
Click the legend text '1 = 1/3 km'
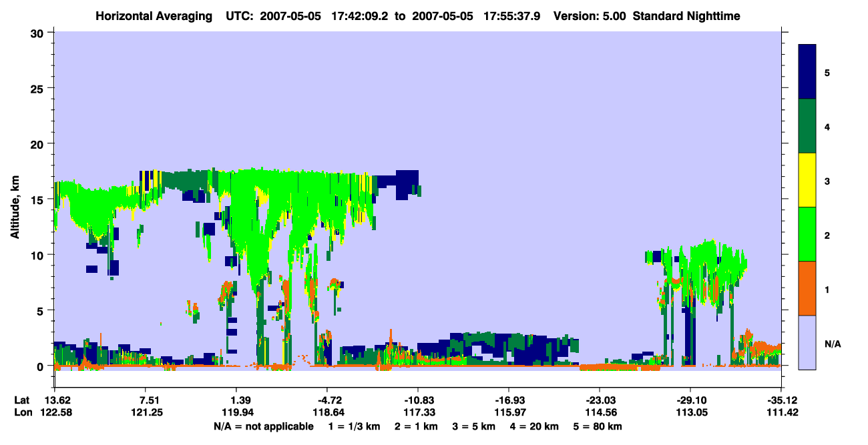click(354, 426)
